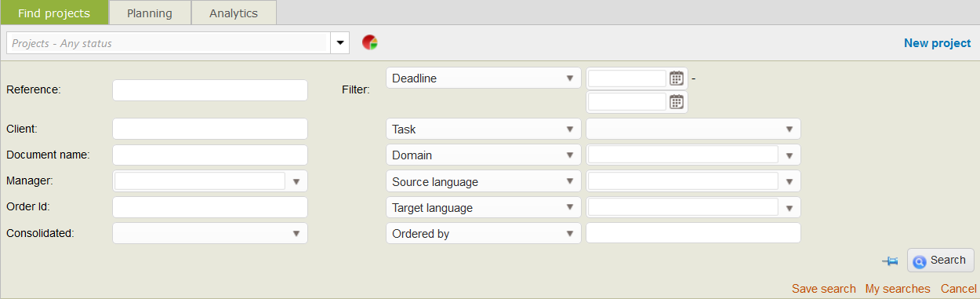Focus the Reference input field
The width and height of the screenshot is (980, 299).
click(x=210, y=90)
